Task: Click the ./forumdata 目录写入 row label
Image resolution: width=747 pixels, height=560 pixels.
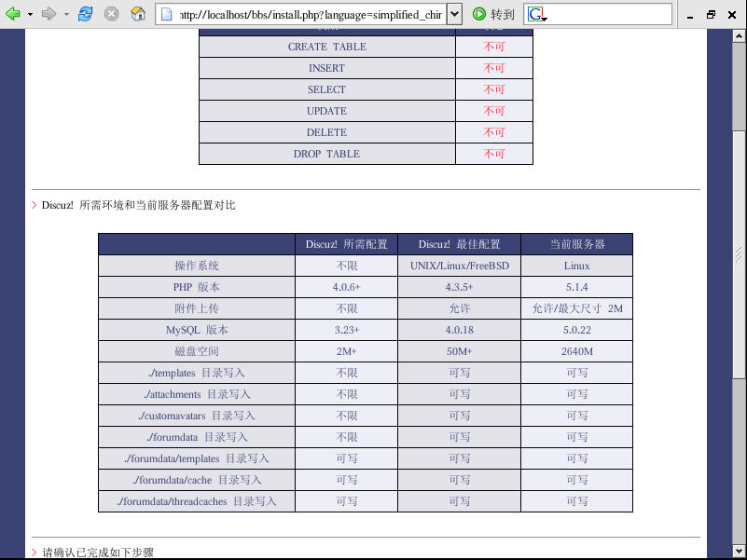Action: click(x=197, y=437)
